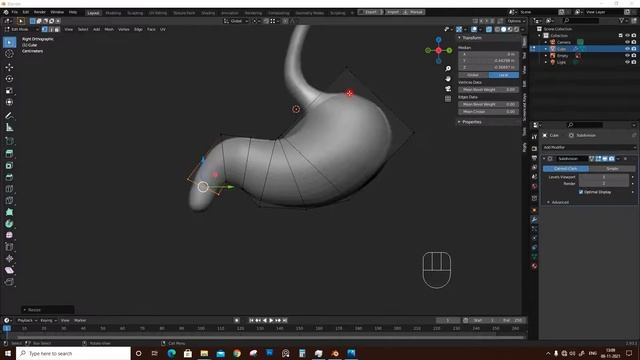Select the Bevel tool
The width and height of the screenshot is (640, 360).
coord(9,177)
